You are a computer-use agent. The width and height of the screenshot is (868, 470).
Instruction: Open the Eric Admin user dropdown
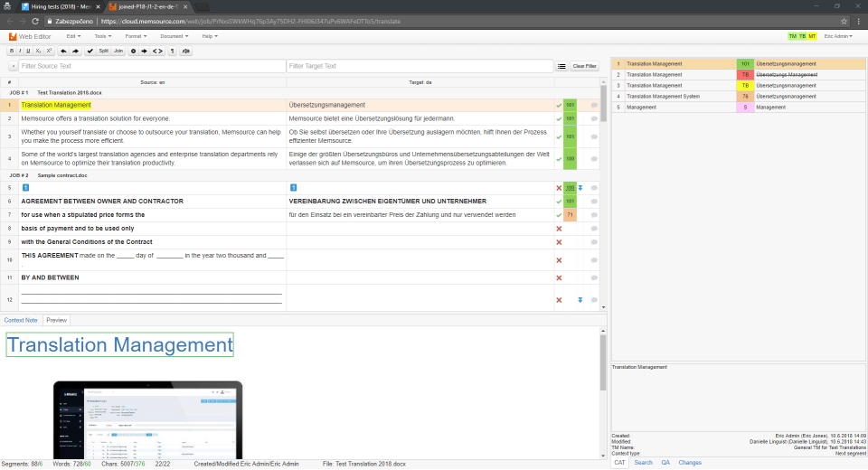[838, 36]
